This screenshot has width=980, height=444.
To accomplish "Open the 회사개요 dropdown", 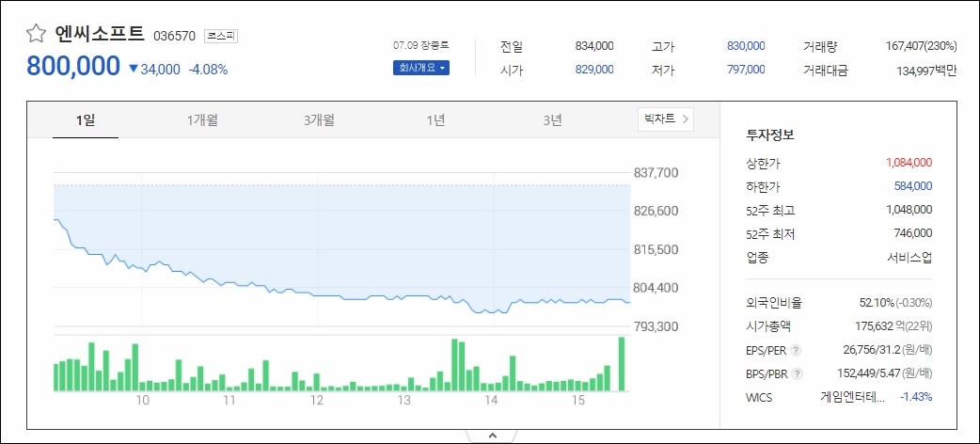I will click(420, 68).
